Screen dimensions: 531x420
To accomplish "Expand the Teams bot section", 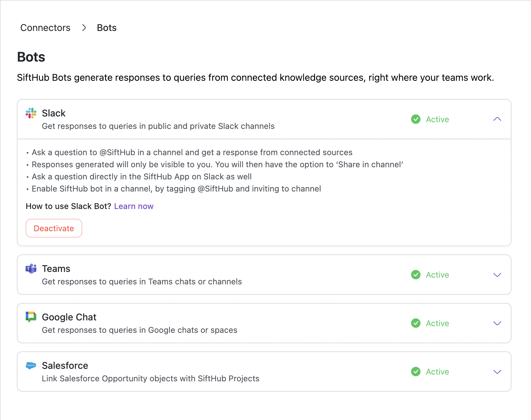I will click(497, 275).
